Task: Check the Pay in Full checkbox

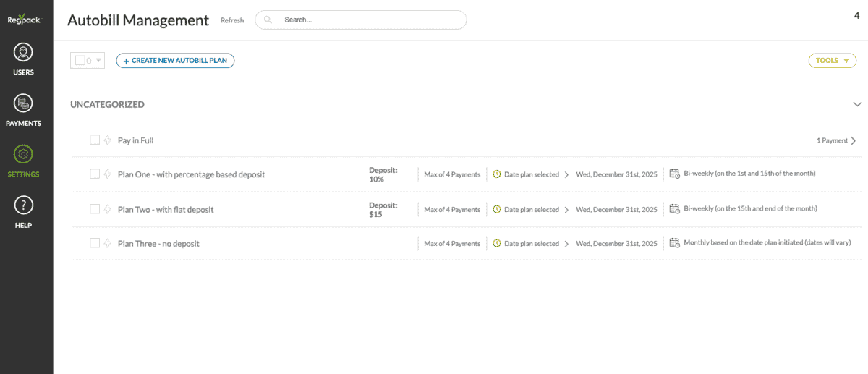Action: click(95, 140)
